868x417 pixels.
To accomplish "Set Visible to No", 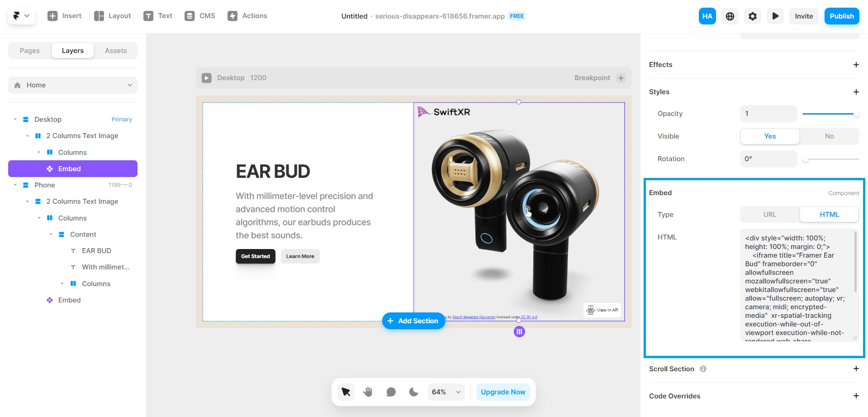I will pyautogui.click(x=829, y=136).
